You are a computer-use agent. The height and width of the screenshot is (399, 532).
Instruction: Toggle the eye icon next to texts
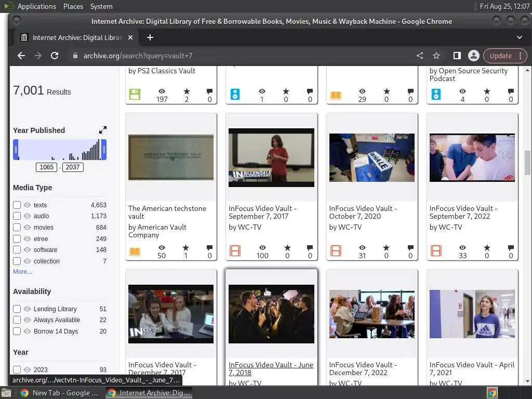pyautogui.click(x=28, y=205)
